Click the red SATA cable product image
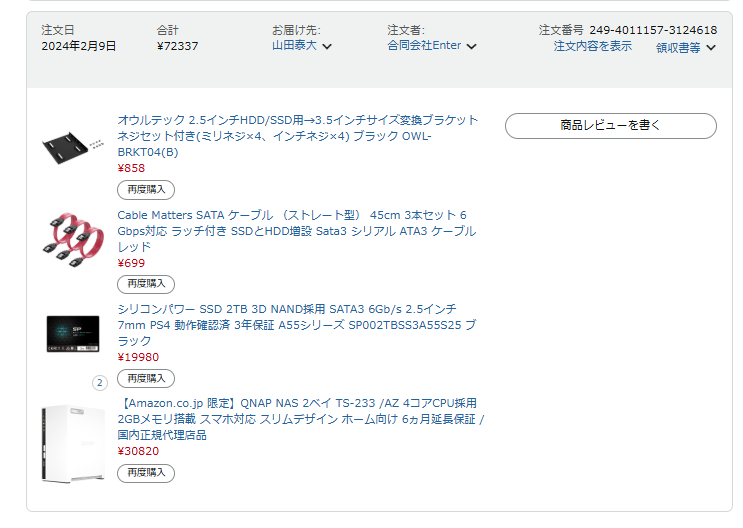This screenshot has width=743, height=528. 72,239
